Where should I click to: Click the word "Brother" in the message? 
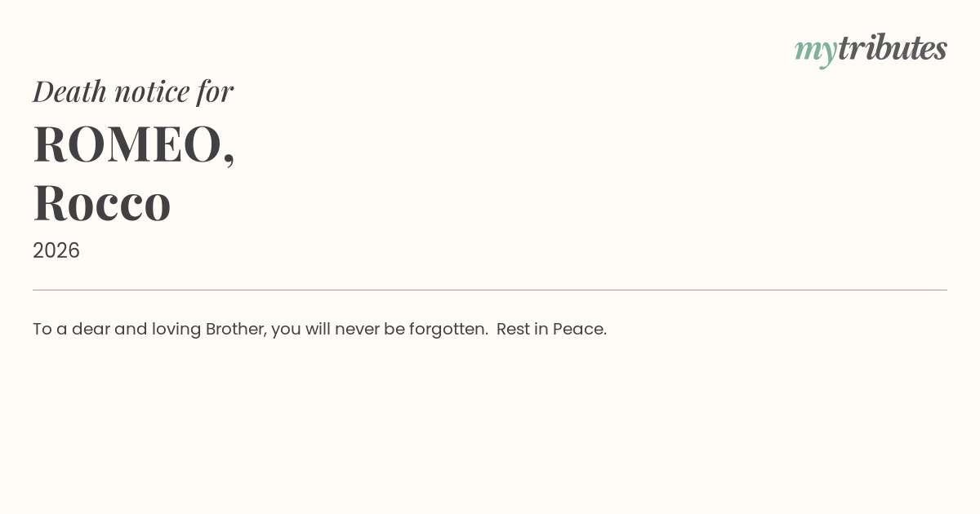point(235,330)
